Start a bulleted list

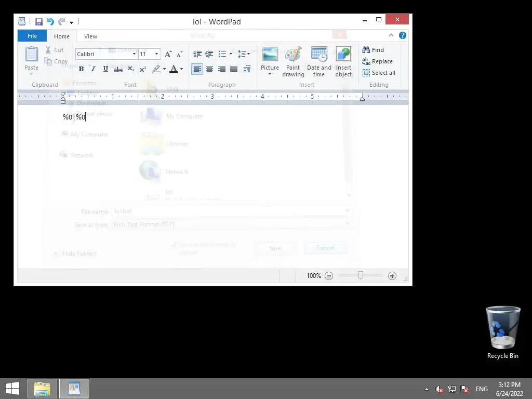click(x=222, y=54)
